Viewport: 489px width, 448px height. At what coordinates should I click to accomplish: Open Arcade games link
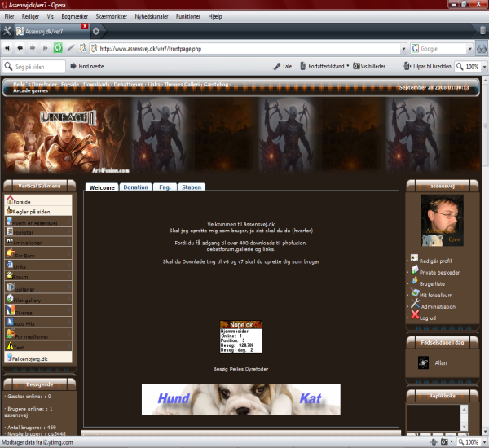tap(31, 90)
